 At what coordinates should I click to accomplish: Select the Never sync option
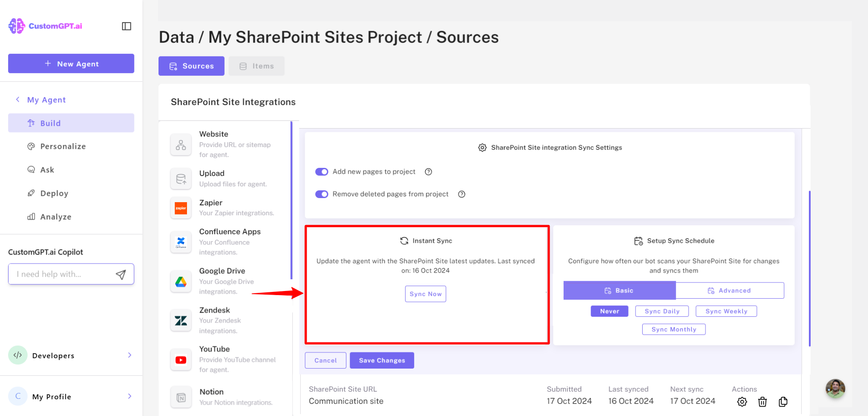tap(609, 311)
